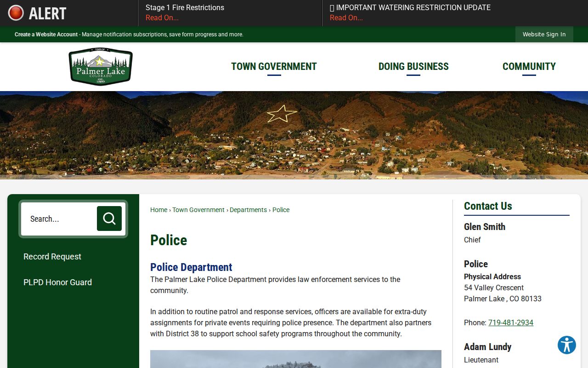This screenshot has height=368, width=588.
Task: Click the address 54 Valley Crescent
Action: (x=494, y=288)
